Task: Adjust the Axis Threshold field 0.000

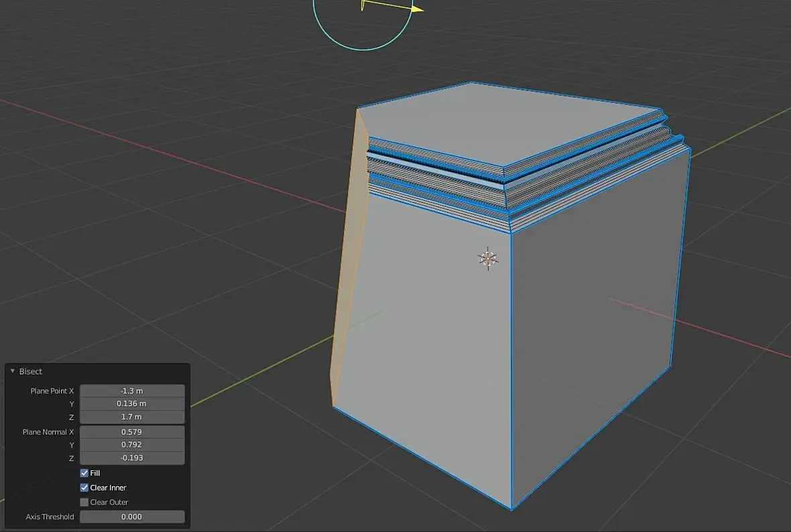Action: pyautogui.click(x=132, y=517)
